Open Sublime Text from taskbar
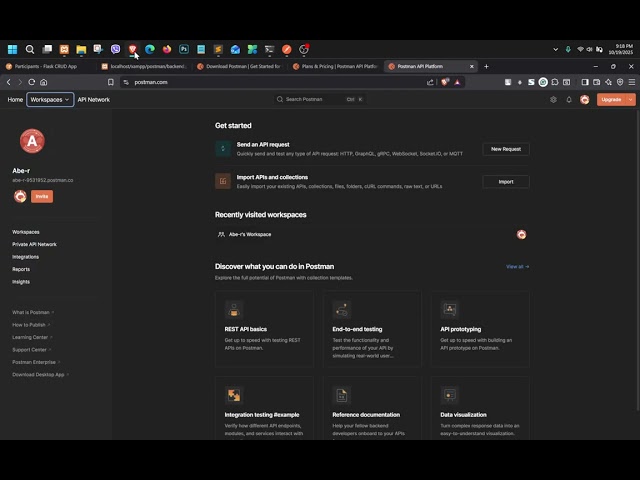The width and height of the screenshot is (640, 480). point(218,49)
